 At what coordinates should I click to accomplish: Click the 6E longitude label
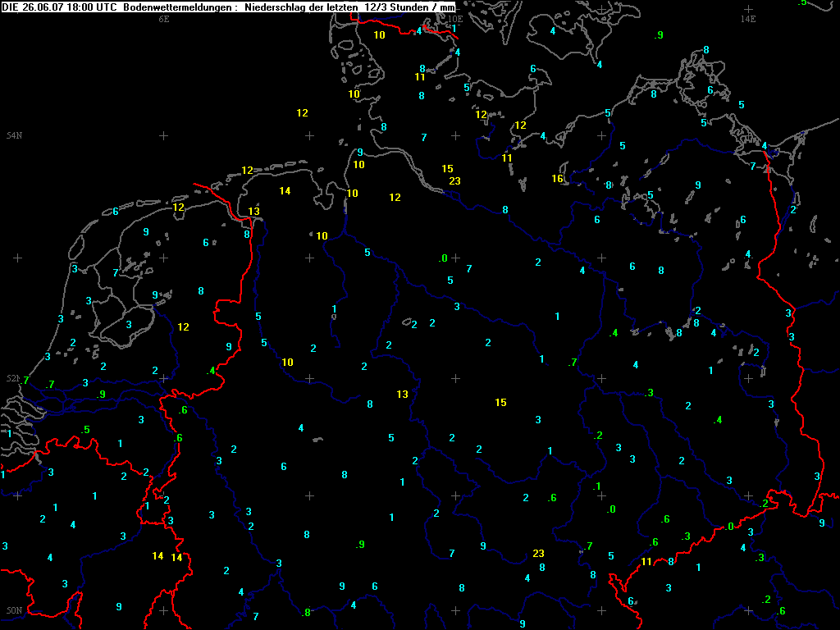[x=163, y=19]
